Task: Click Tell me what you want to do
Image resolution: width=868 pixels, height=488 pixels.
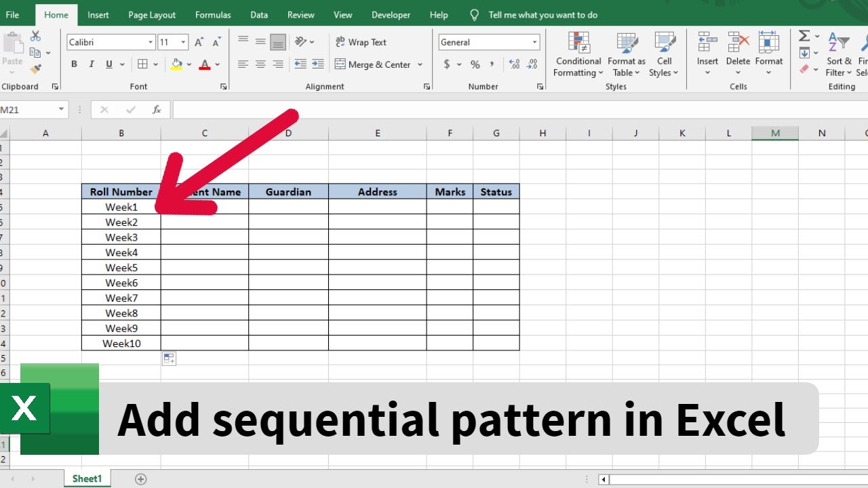Action: [x=542, y=15]
